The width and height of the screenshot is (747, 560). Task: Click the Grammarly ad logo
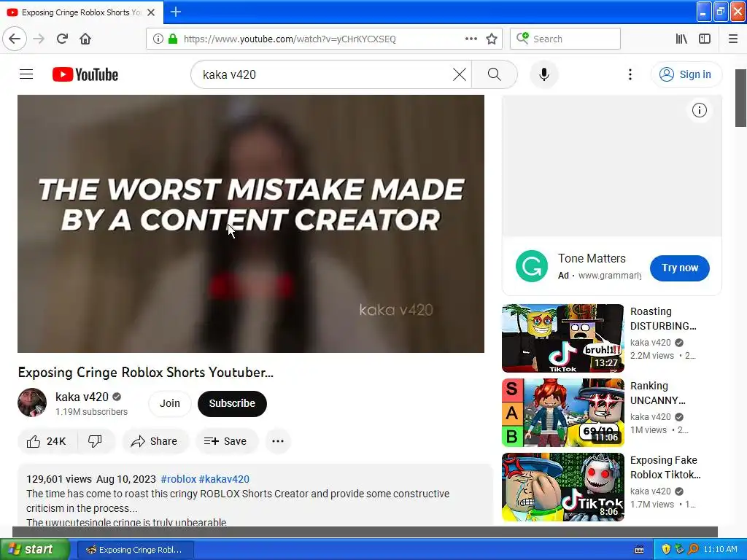click(532, 266)
